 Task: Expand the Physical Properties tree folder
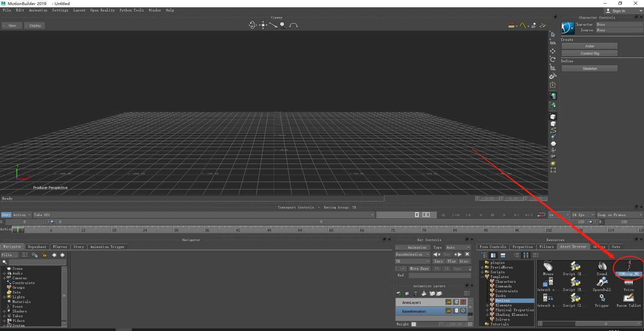488,310
